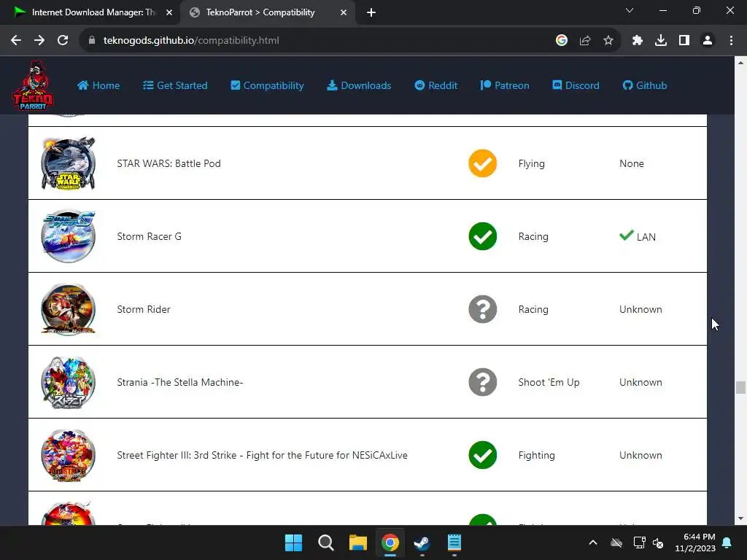Click scrollbar down arrow
This screenshot has width=747, height=560.
click(x=740, y=519)
